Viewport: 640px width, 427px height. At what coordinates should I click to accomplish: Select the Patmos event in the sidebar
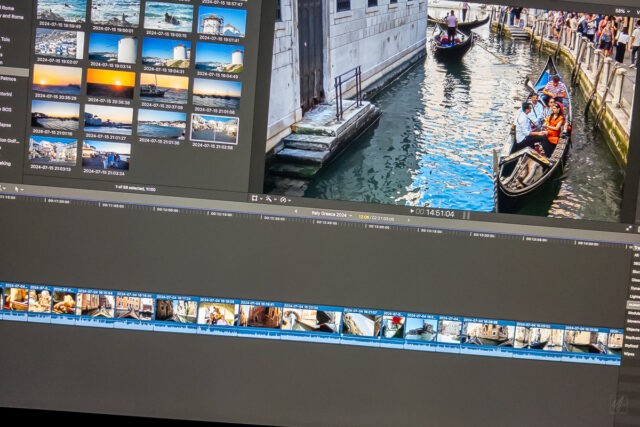(x=7, y=76)
